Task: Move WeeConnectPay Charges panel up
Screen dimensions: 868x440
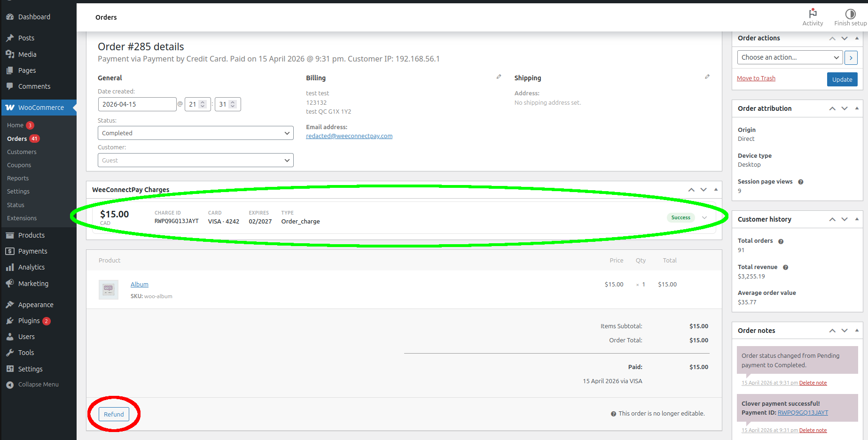Action: coord(691,190)
